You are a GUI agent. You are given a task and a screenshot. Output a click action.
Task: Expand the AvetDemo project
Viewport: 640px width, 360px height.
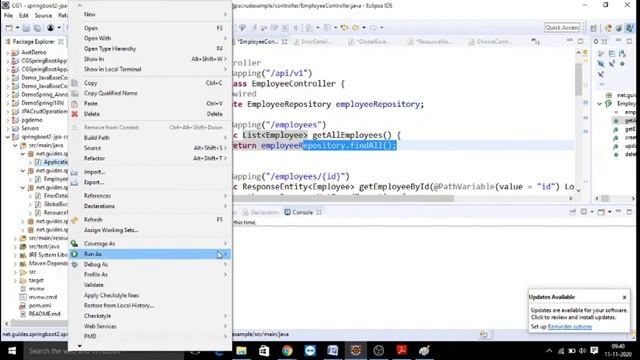tap(8, 52)
